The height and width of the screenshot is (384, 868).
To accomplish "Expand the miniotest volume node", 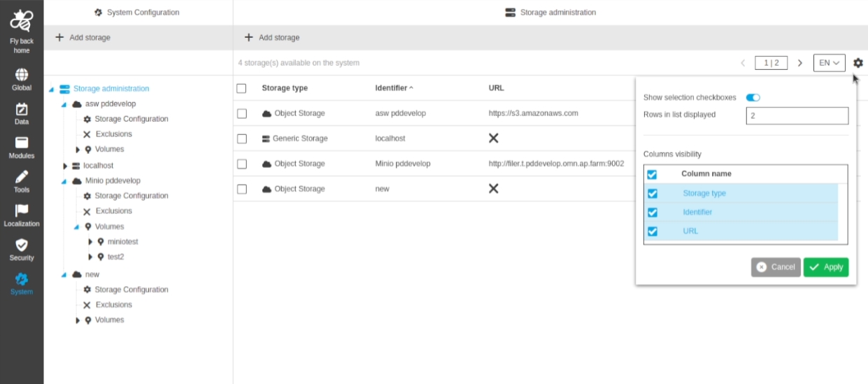I will tap(90, 242).
